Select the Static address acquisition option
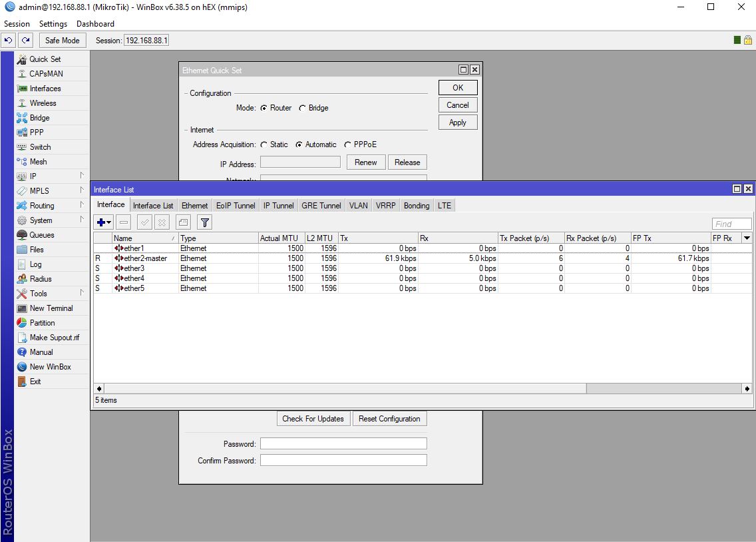Viewport: 756px width, 542px height. tap(264, 144)
